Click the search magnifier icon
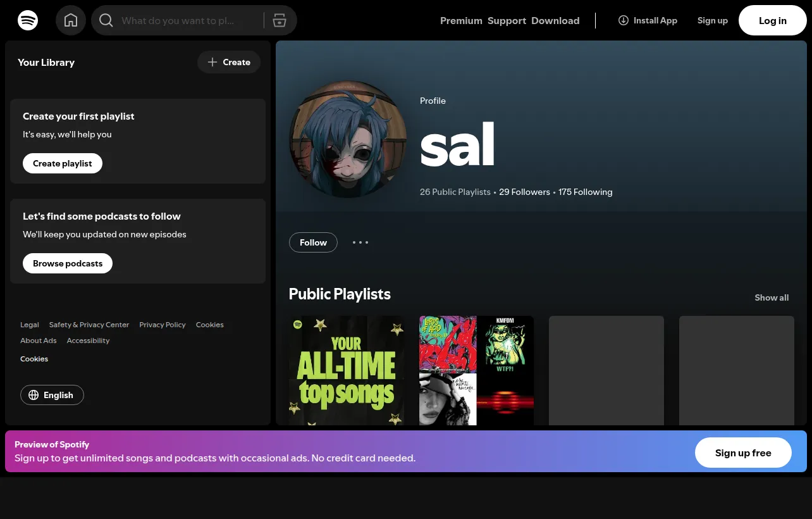812x519 pixels. coord(106,20)
